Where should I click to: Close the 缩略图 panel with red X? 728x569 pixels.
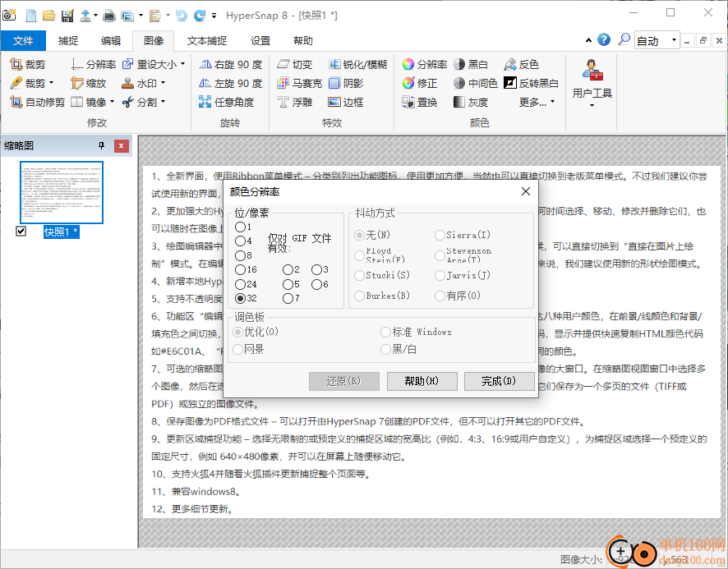pos(121,145)
